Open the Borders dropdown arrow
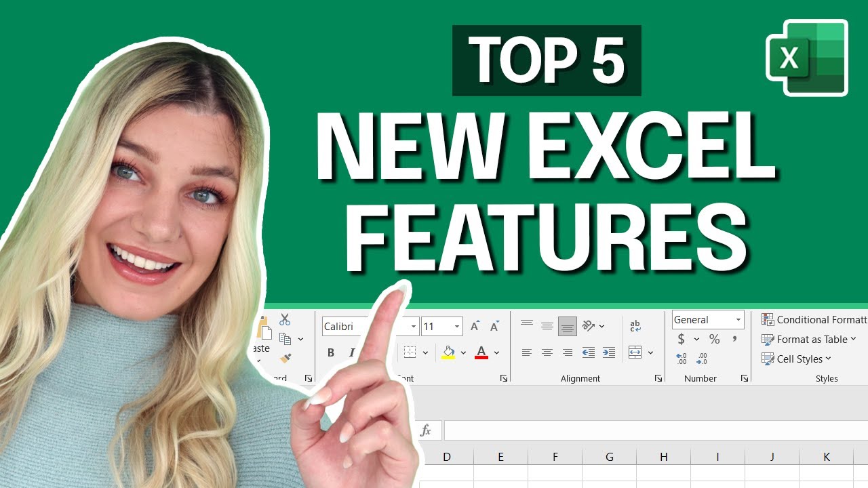 (x=425, y=352)
